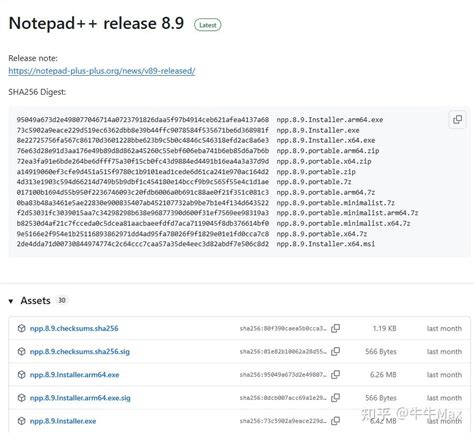The height and width of the screenshot is (433, 474).
Task: Copy sha256 hash of npp.8.9.checksums.sha256.sig asset
Action: coord(335,351)
